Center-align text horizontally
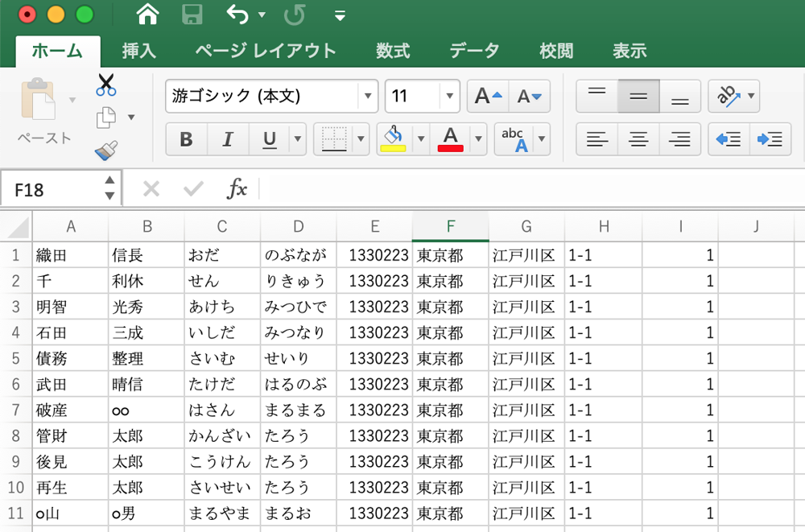The height and width of the screenshot is (532, 805). point(638,139)
